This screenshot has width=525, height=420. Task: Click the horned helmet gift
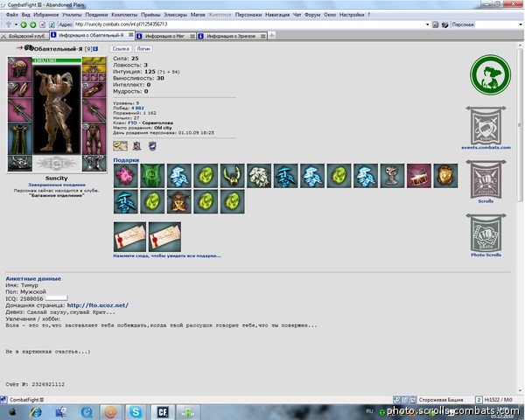click(x=233, y=175)
